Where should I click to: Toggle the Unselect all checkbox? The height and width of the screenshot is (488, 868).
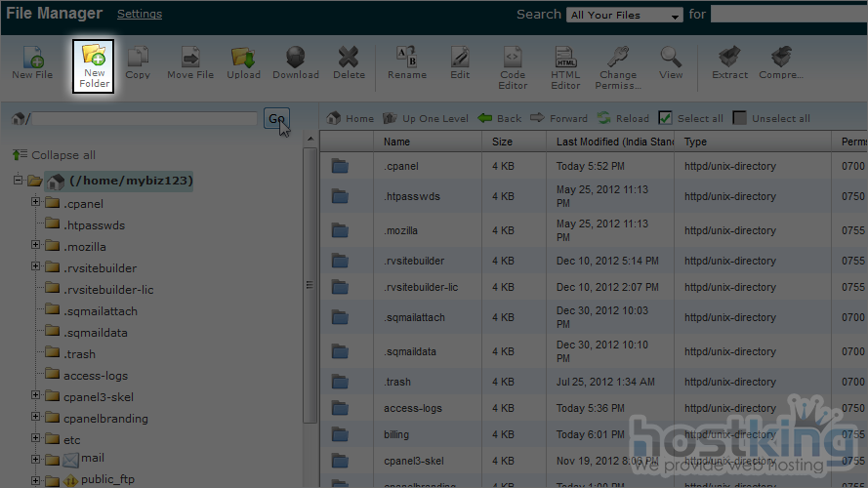click(740, 118)
